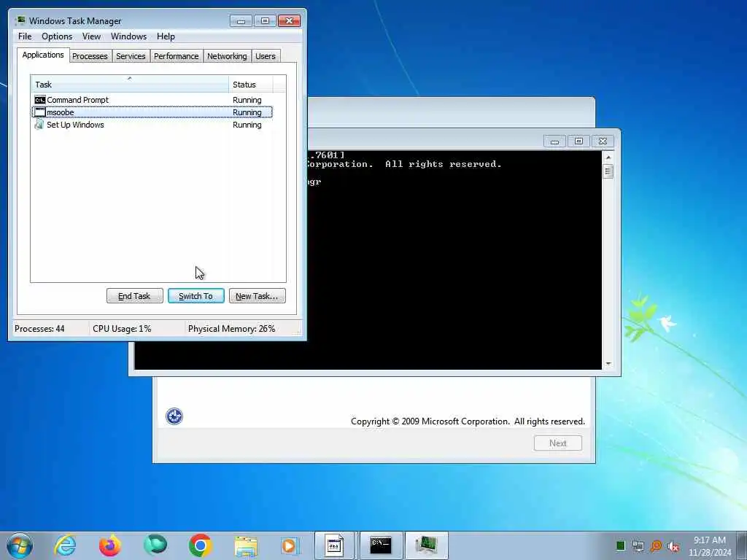The image size is (747, 560).
Task: Open the Options menu
Action: point(57,36)
